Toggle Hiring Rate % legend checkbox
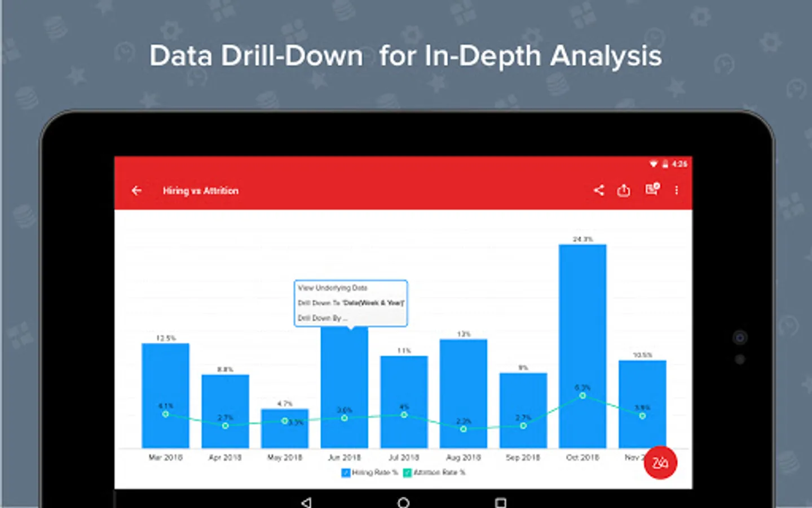This screenshot has height=508, width=812. (x=346, y=472)
